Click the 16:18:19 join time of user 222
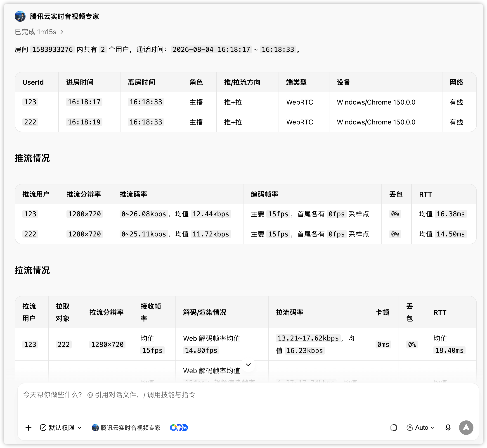Viewport: 487px width, 448px height. [x=84, y=122]
